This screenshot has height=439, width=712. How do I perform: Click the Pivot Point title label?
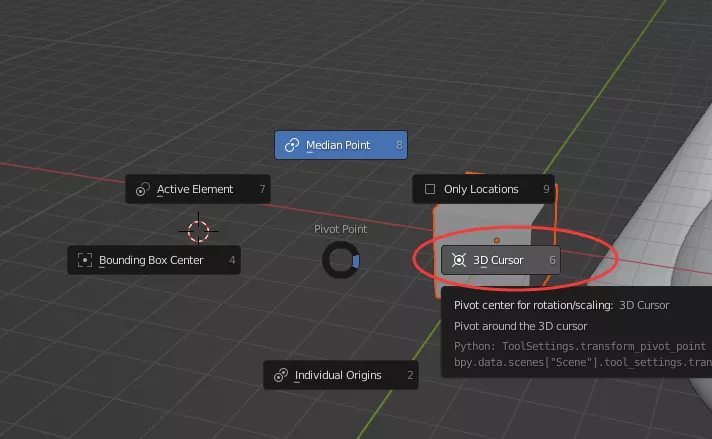click(x=340, y=229)
